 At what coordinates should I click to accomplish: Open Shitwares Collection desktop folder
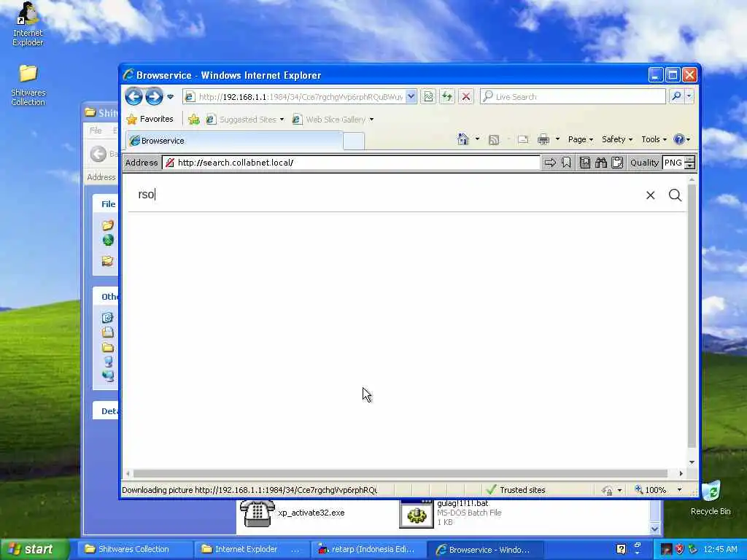click(28, 85)
